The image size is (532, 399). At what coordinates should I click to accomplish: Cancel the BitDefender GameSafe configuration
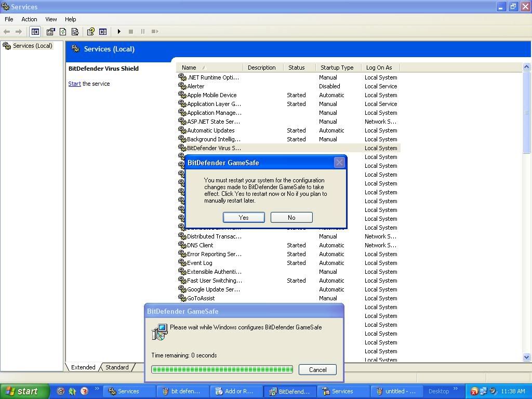pos(317,369)
